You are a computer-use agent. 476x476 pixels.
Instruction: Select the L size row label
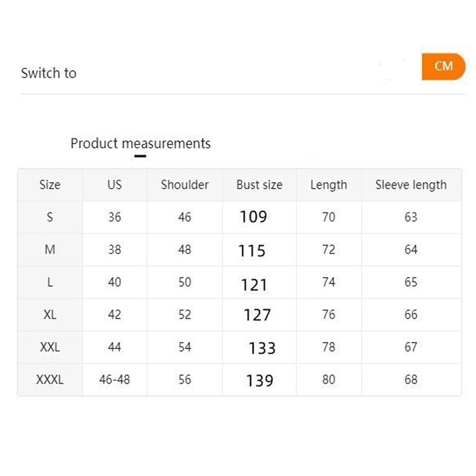pos(50,282)
